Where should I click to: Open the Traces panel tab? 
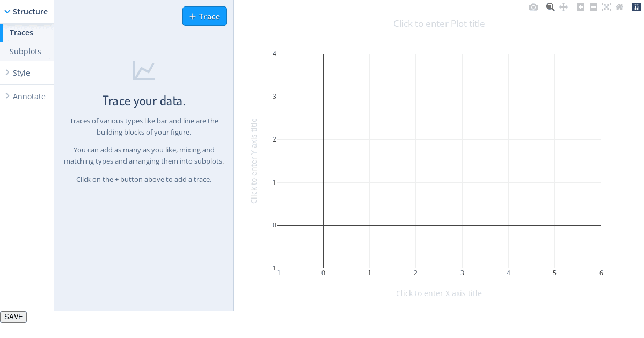tap(21, 33)
